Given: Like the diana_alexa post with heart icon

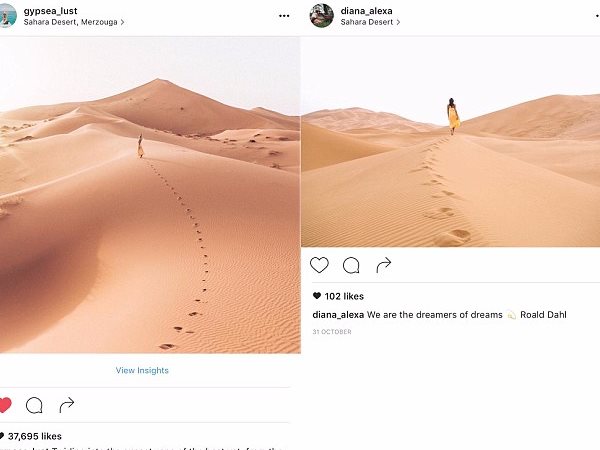Looking at the screenshot, I should 319,265.
